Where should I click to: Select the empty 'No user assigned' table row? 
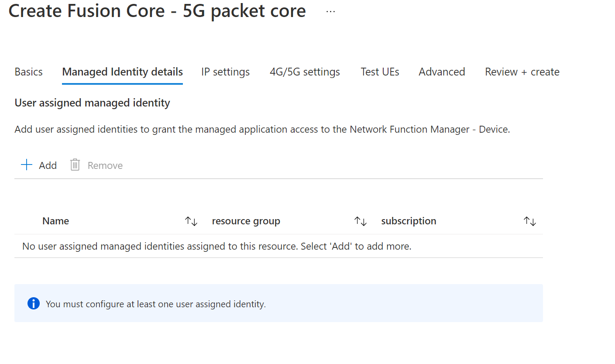tap(216, 247)
